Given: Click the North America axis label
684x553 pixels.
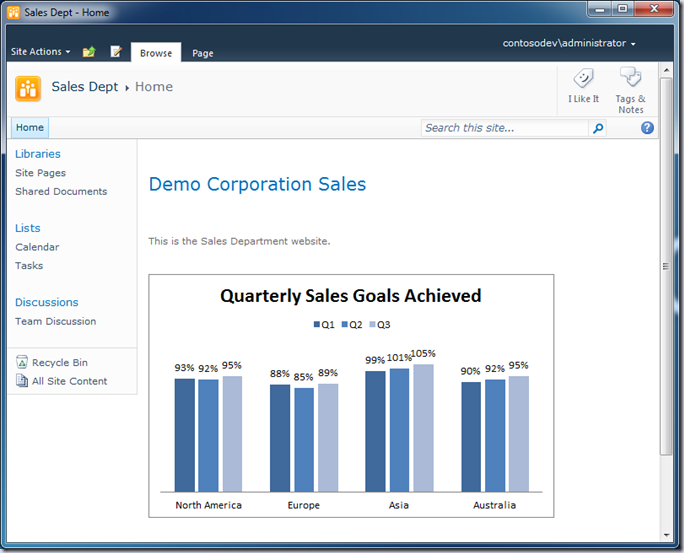Looking at the screenshot, I should 209,505.
